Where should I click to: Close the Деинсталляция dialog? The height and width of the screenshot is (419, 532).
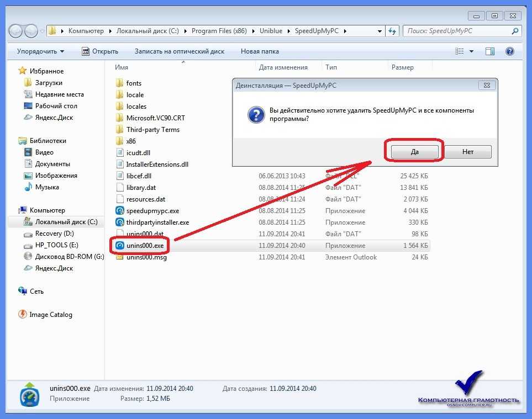click(487, 85)
